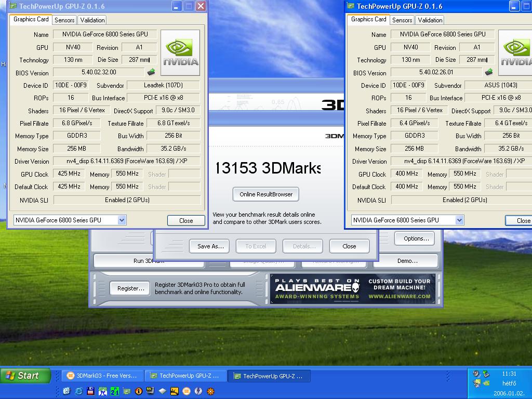Click yellow tray icon beside NVIDIA icon
The height and width of the screenshot is (399, 532).
(x=477, y=383)
